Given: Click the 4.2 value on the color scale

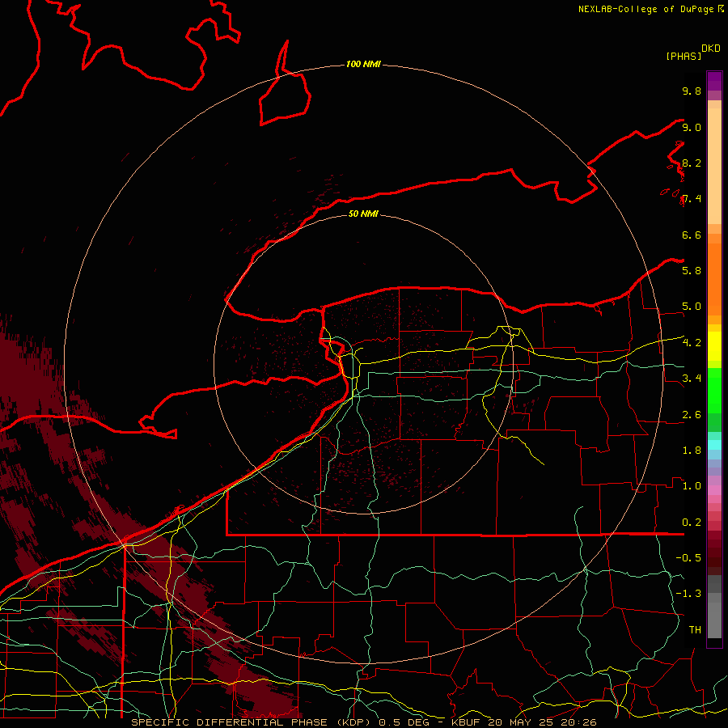Looking at the screenshot, I should (692, 342).
